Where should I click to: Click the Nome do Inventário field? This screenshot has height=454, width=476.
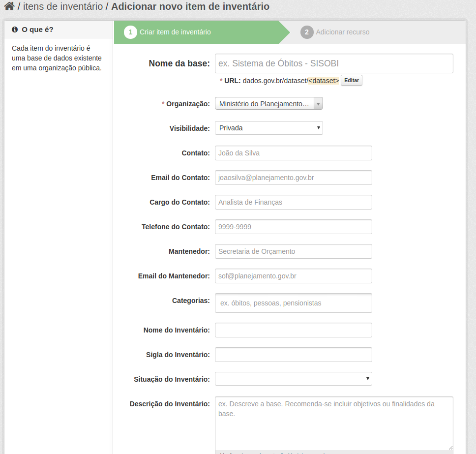tap(293, 330)
